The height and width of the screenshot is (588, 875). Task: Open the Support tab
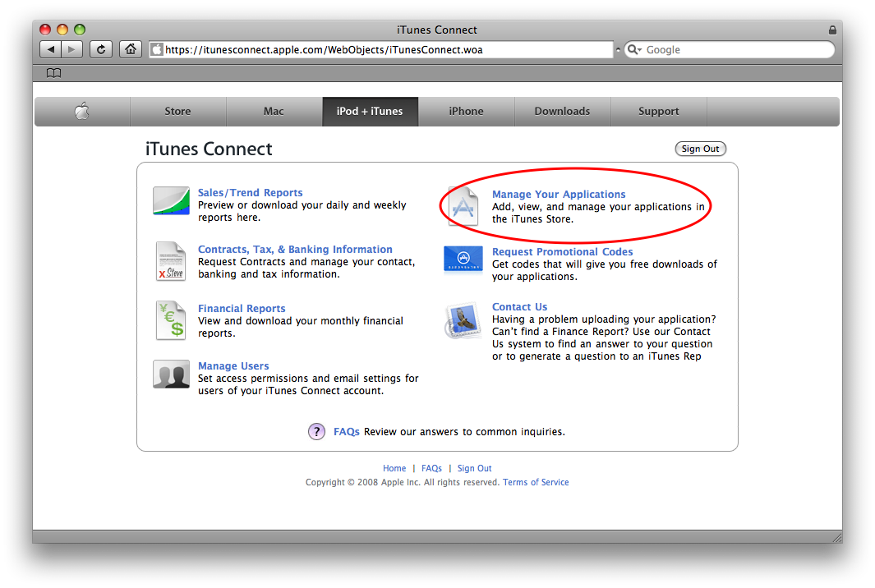(x=659, y=112)
